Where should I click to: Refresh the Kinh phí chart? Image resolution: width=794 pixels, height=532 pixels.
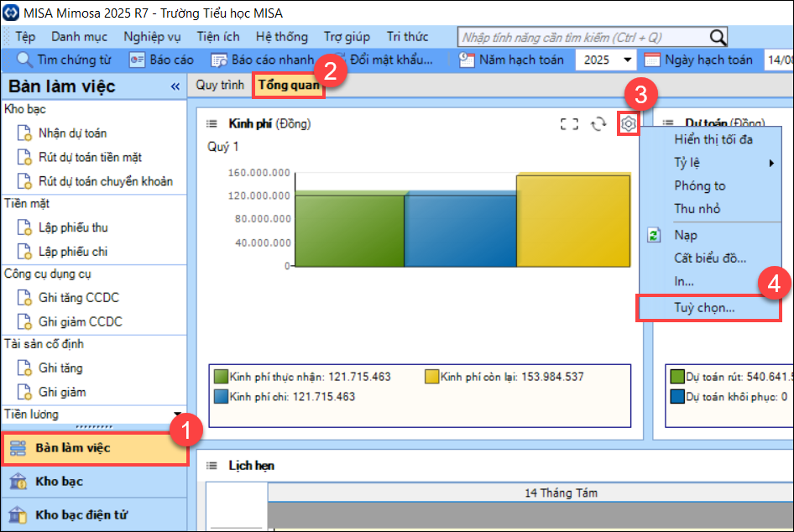click(598, 124)
